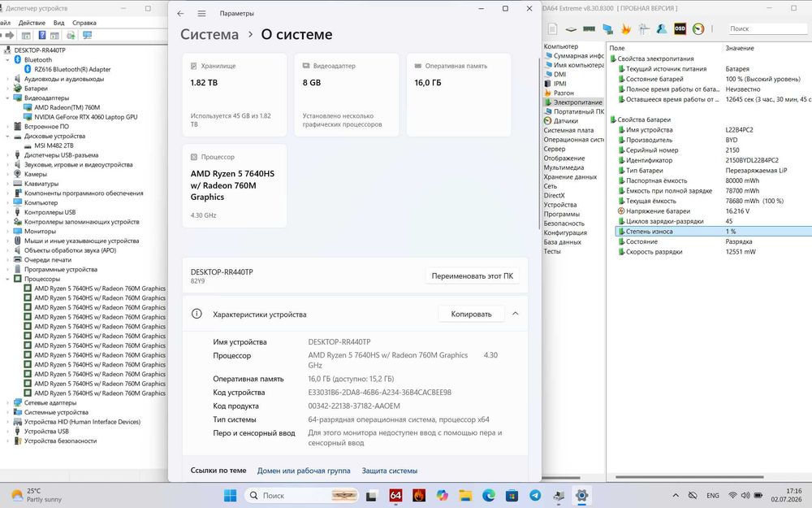
Task: Click the update driver icon in Device Manager toolbar
Action: click(x=71, y=35)
